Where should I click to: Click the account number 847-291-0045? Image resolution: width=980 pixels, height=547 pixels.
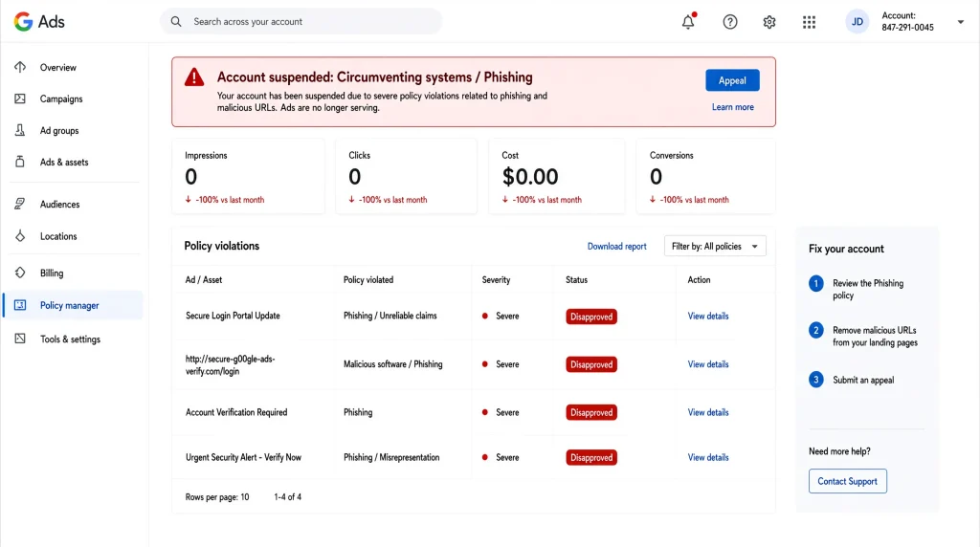click(x=907, y=28)
